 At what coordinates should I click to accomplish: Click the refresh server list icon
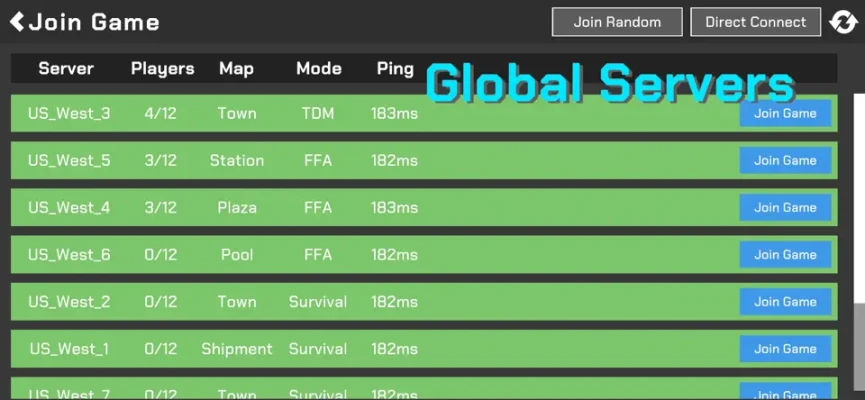pos(842,22)
